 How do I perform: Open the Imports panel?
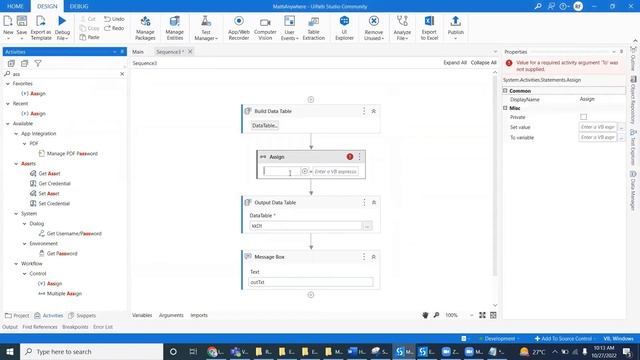pos(199,315)
